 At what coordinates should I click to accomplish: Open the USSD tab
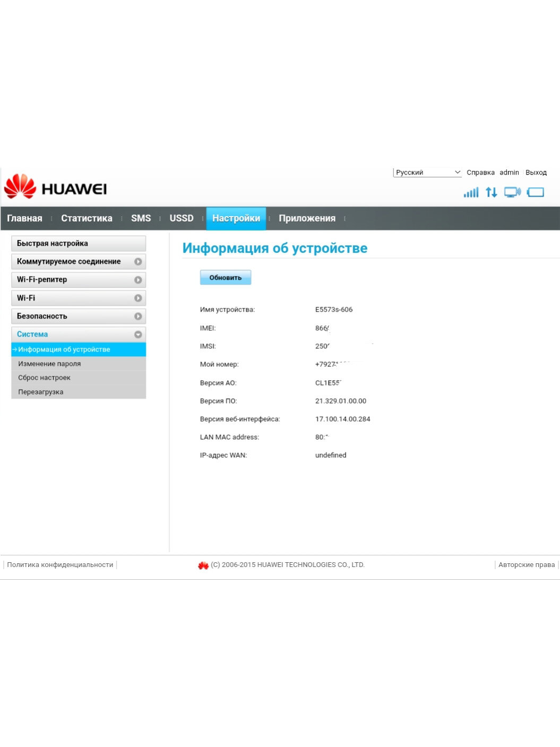tap(182, 218)
